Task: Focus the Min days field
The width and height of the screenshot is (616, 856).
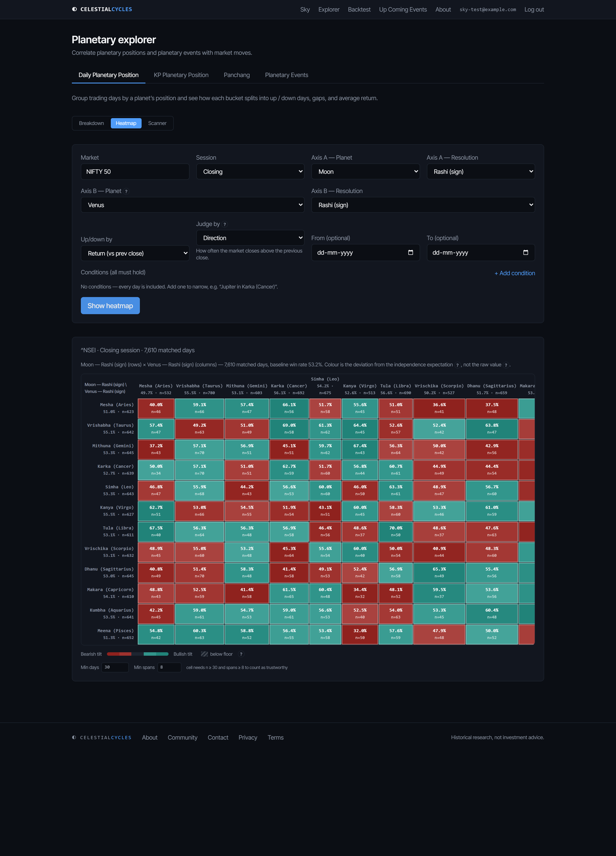Action: click(x=115, y=667)
